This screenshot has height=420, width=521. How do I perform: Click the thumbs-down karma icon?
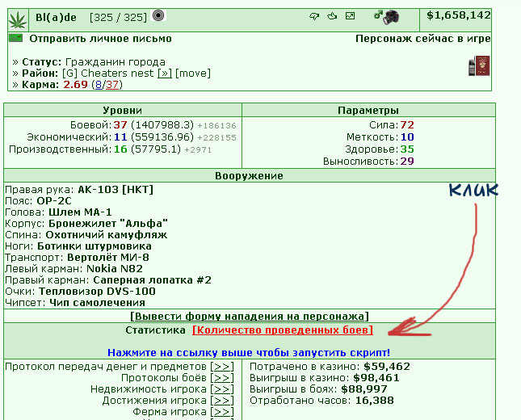[x=314, y=16]
